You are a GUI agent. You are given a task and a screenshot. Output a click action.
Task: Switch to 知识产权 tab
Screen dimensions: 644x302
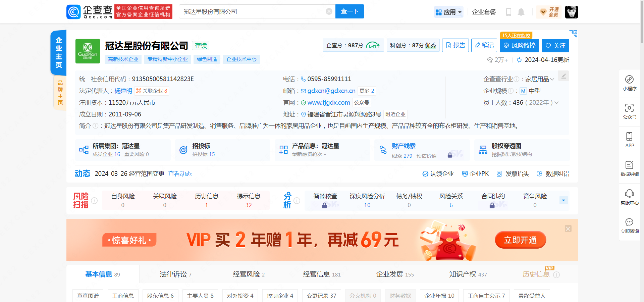468,274
